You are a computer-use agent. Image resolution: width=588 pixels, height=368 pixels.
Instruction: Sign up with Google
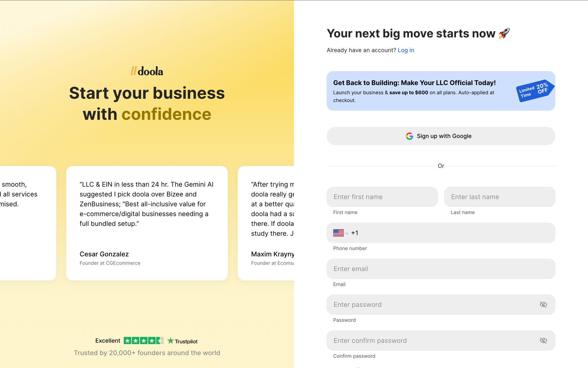pos(441,136)
